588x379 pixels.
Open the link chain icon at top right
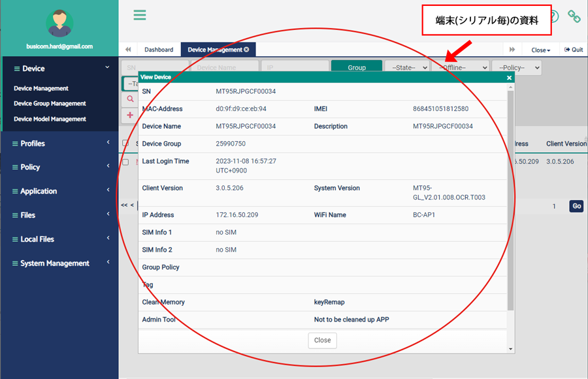point(574,16)
